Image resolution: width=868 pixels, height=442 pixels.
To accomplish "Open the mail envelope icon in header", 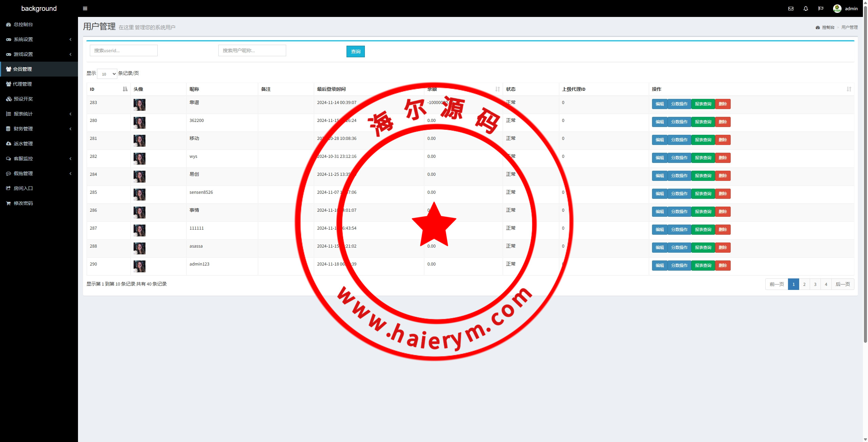I will [x=791, y=8].
